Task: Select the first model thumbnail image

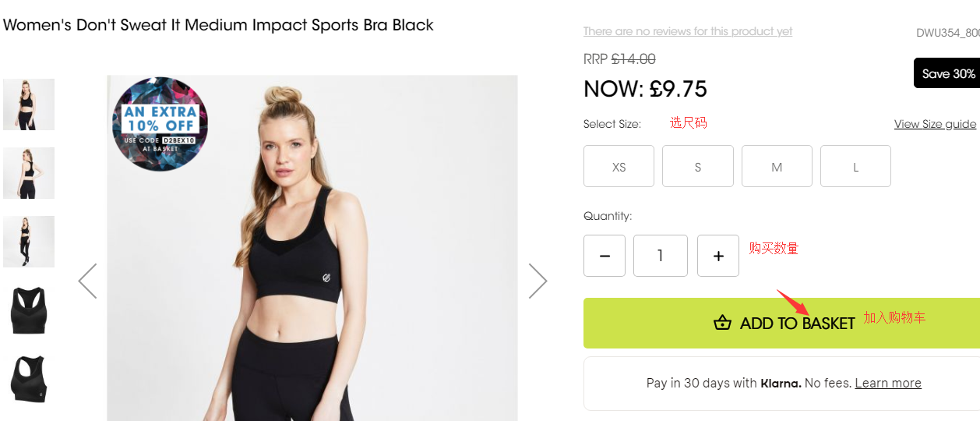Action: coord(29,104)
